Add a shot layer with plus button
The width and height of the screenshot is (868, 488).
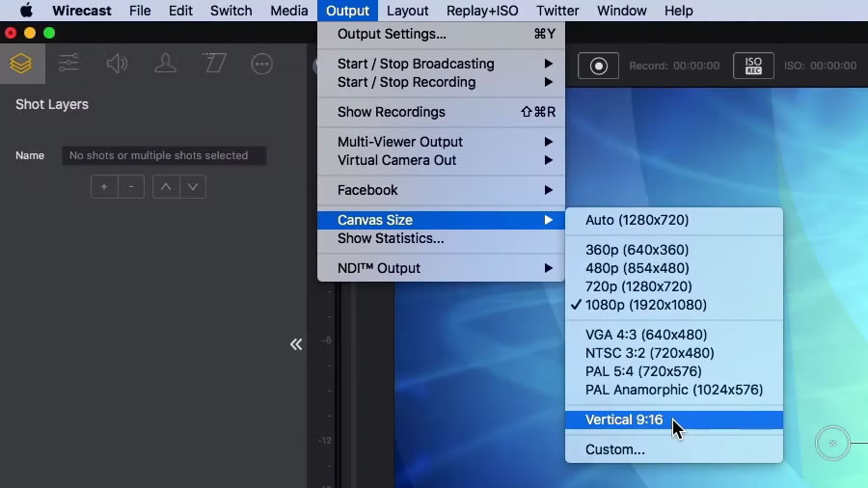[x=104, y=187]
